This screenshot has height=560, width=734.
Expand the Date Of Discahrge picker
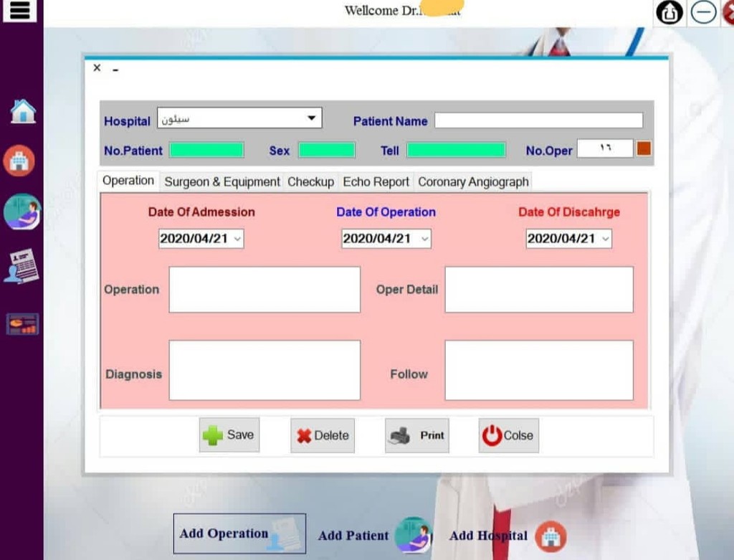click(605, 239)
